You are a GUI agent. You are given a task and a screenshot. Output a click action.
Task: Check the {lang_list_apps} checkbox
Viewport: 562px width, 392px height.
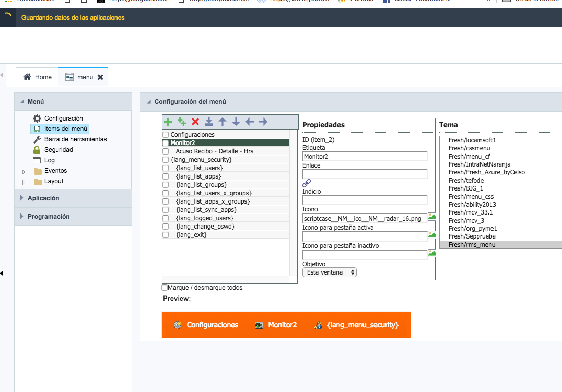coord(166,176)
